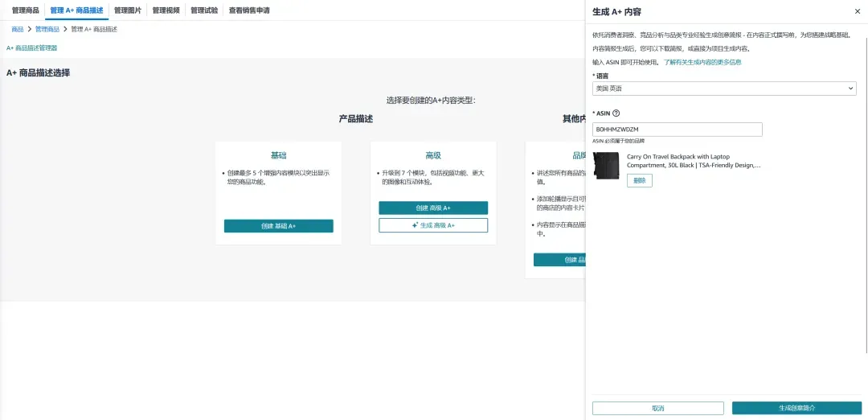Click the 创建 高级 A+ button
This screenshot has width=868, height=420.
pyautogui.click(x=433, y=208)
